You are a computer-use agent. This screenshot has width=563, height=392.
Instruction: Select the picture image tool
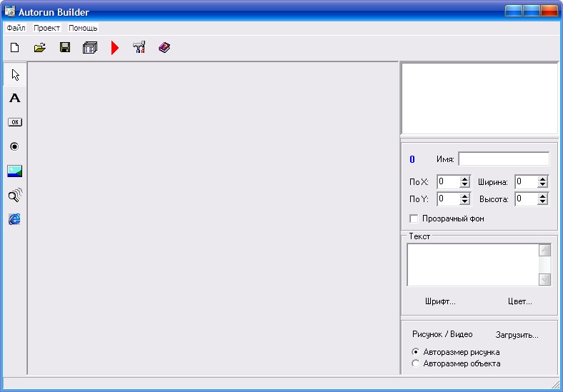(x=15, y=171)
